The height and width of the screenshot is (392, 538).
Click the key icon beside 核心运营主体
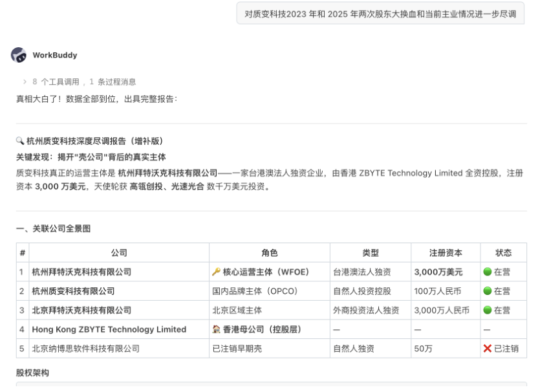pyautogui.click(x=216, y=272)
